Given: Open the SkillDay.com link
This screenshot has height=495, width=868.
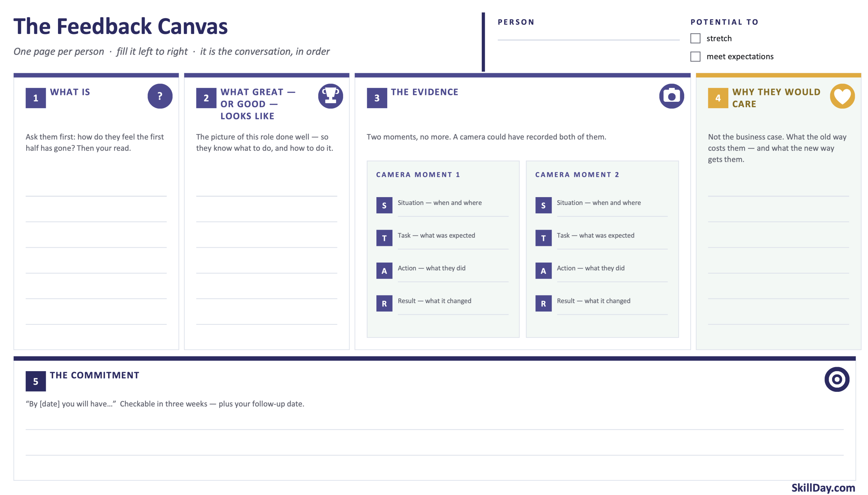Looking at the screenshot, I should pos(823,488).
